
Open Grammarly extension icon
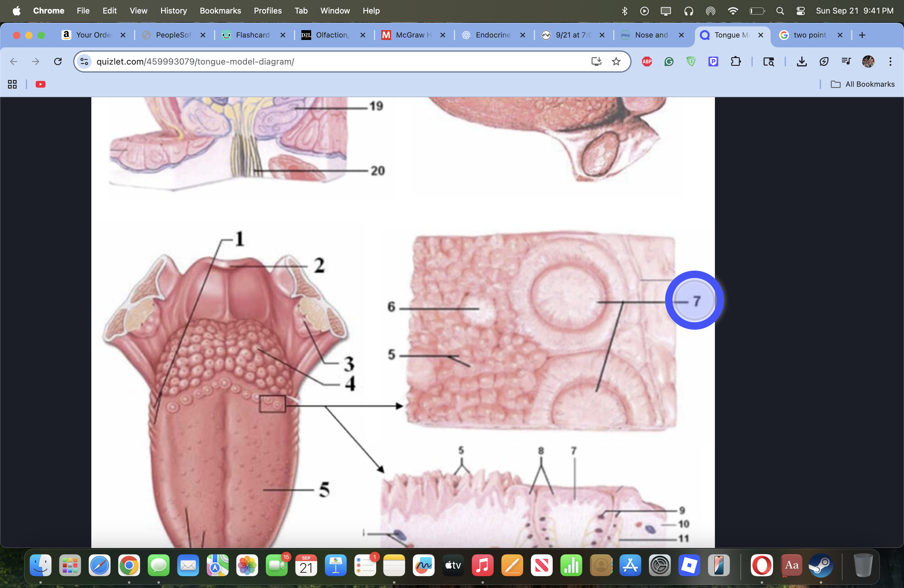(669, 62)
